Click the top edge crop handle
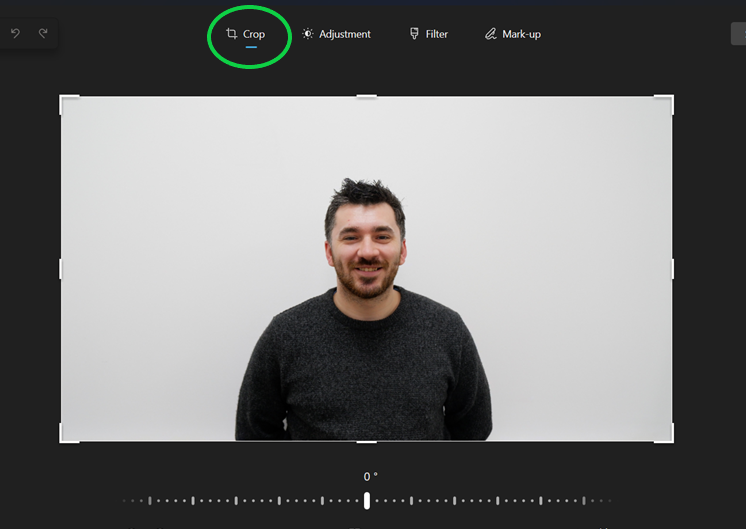The width and height of the screenshot is (746, 529). pyautogui.click(x=366, y=97)
